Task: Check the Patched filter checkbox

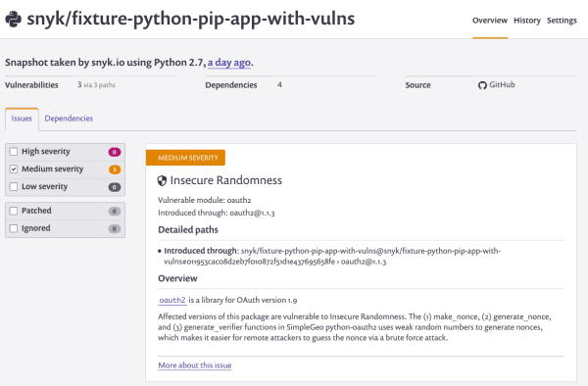Action: [14, 211]
